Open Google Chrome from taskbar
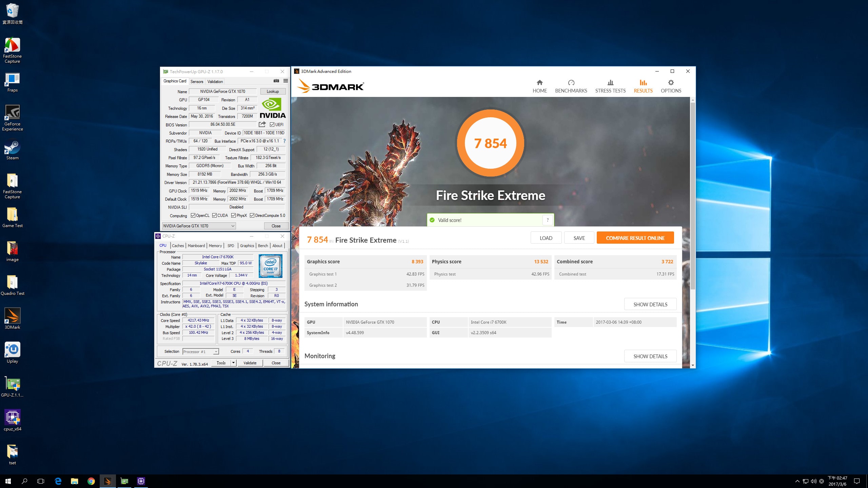This screenshot has width=868, height=488. click(x=91, y=481)
